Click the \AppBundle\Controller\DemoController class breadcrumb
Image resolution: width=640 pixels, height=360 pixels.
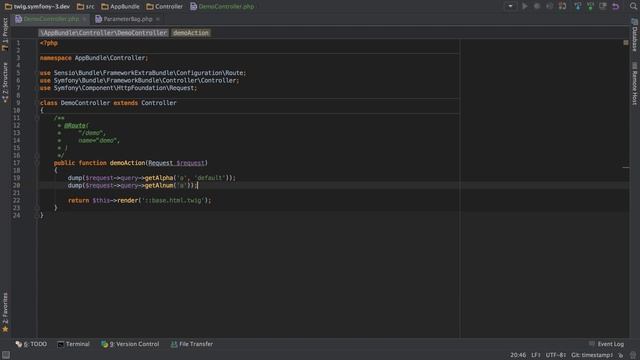tap(103, 33)
